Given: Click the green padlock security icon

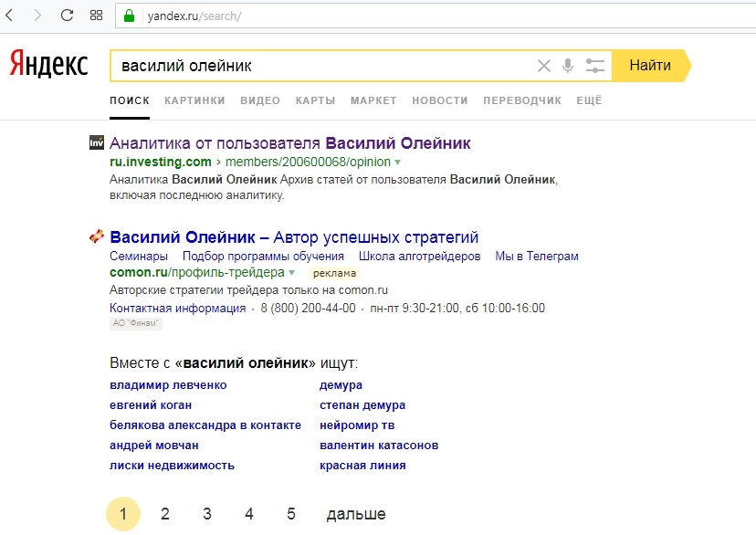Looking at the screenshot, I should coord(129,16).
